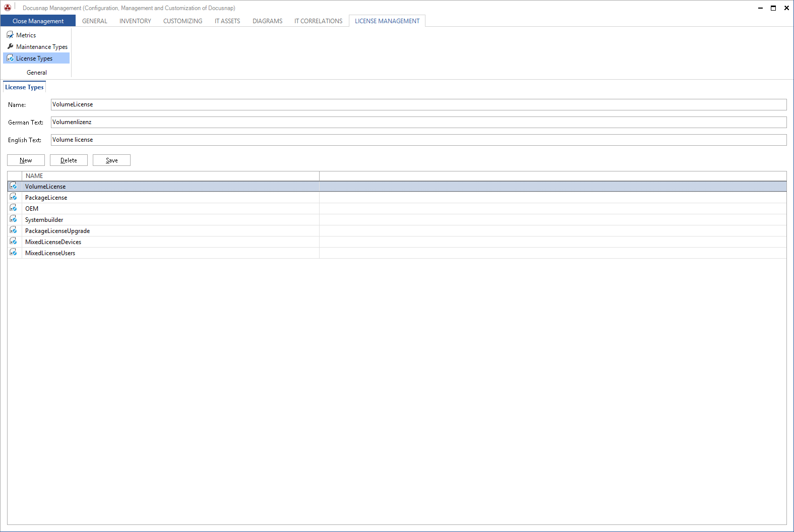The image size is (794, 532).
Task: Click the icon beside PackageLicense row
Action: pyautogui.click(x=14, y=197)
